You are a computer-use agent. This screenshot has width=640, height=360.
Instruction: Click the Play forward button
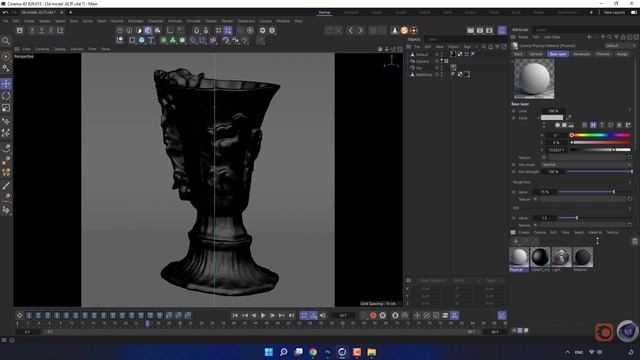263,315
